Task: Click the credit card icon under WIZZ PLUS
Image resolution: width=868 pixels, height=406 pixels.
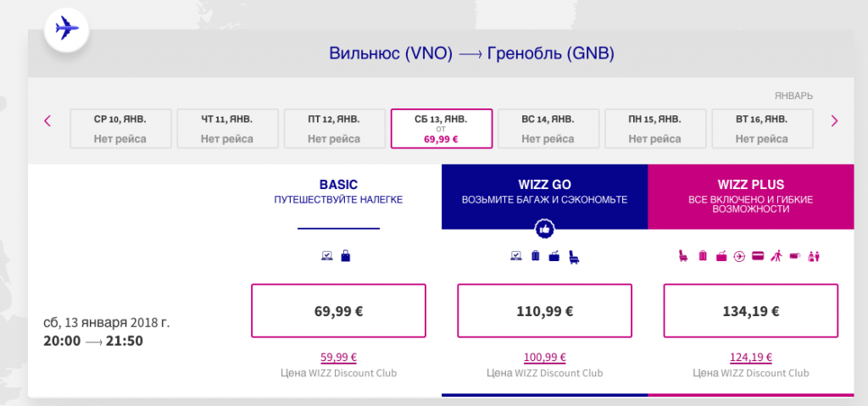Action: click(x=758, y=255)
